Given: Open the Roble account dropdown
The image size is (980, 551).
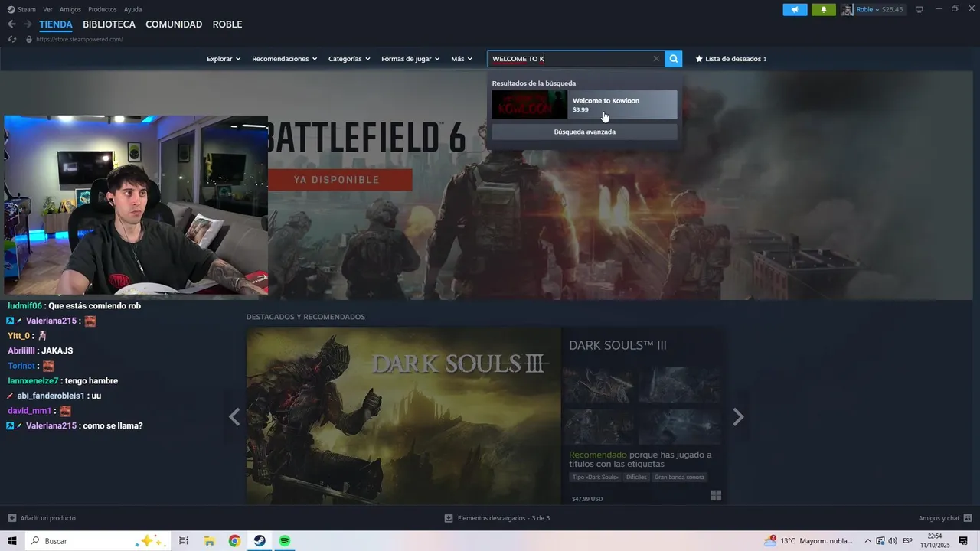Looking at the screenshot, I should point(868,9).
